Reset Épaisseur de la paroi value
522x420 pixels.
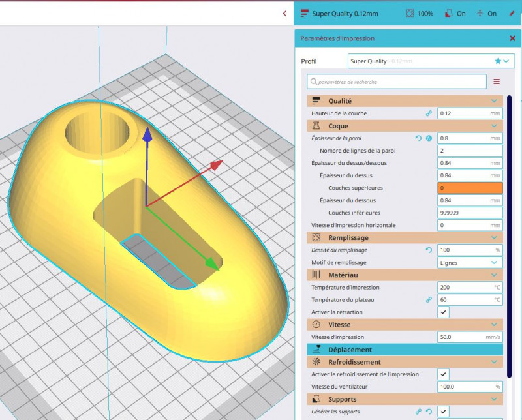(418, 138)
